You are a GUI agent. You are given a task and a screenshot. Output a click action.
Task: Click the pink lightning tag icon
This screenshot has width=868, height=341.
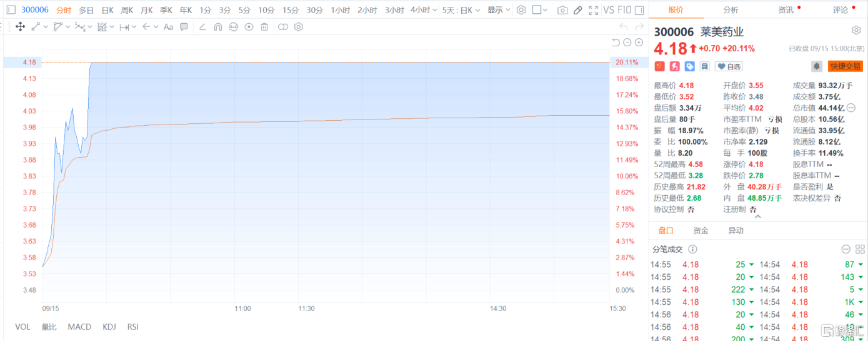point(675,66)
